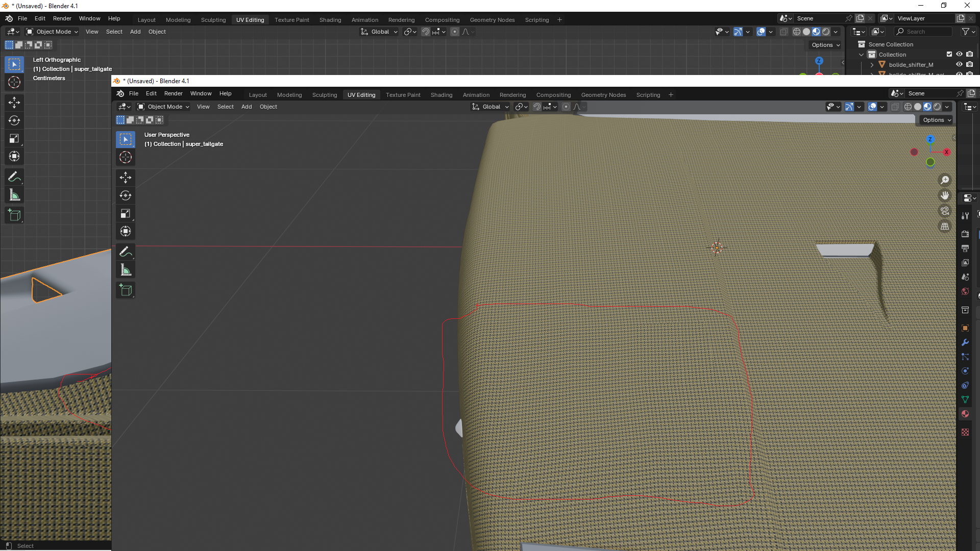980x551 pixels.
Task: Expand the bolide_shifter_M tree item
Action: (x=872, y=65)
